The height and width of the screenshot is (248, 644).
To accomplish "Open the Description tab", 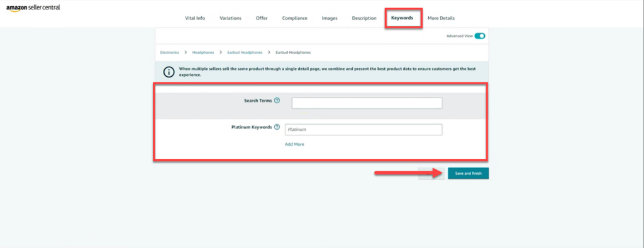I will (x=364, y=18).
